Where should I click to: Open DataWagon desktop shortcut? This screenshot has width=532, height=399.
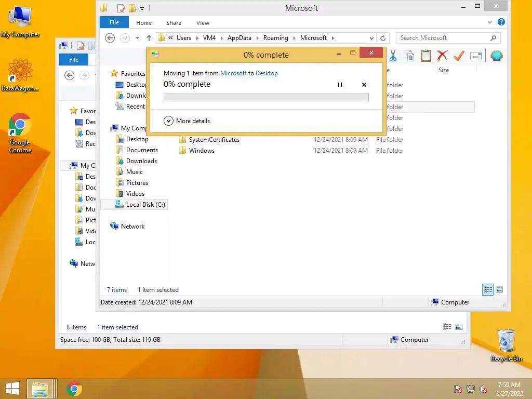pyautogui.click(x=20, y=75)
